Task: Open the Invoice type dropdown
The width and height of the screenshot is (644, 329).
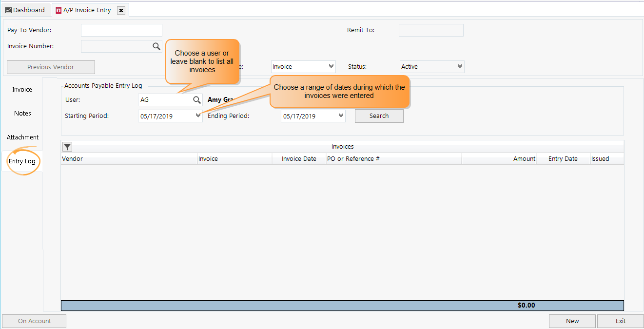Action: pos(332,66)
